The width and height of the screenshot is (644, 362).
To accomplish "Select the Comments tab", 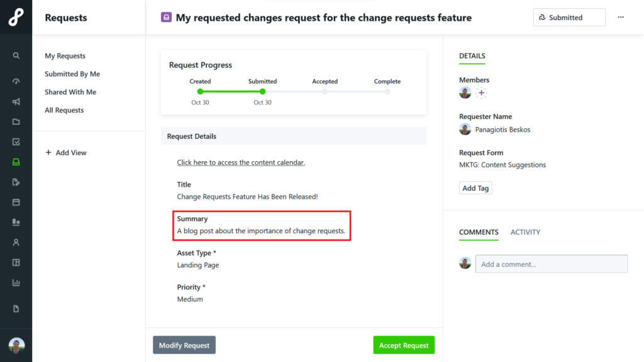I will point(479,232).
